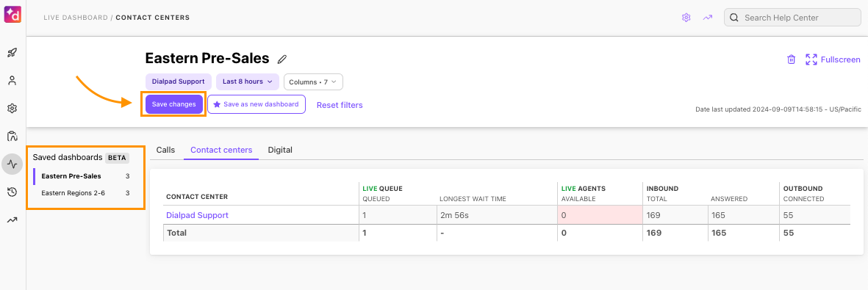Image resolution: width=868 pixels, height=290 pixels.
Task: Click the Total row label
Action: [177, 233]
